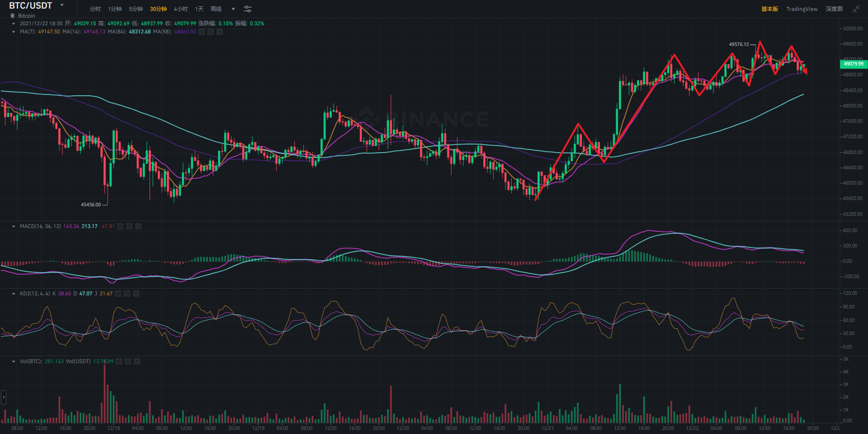Select the 4小时 interval
The image size is (868, 434).
[x=181, y=9]
